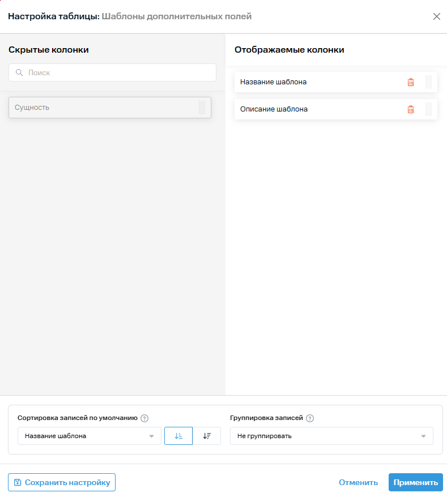Remove the Описание шаблона column via trash icon
This screenshot has height=497, width=447.
(411, 109)
